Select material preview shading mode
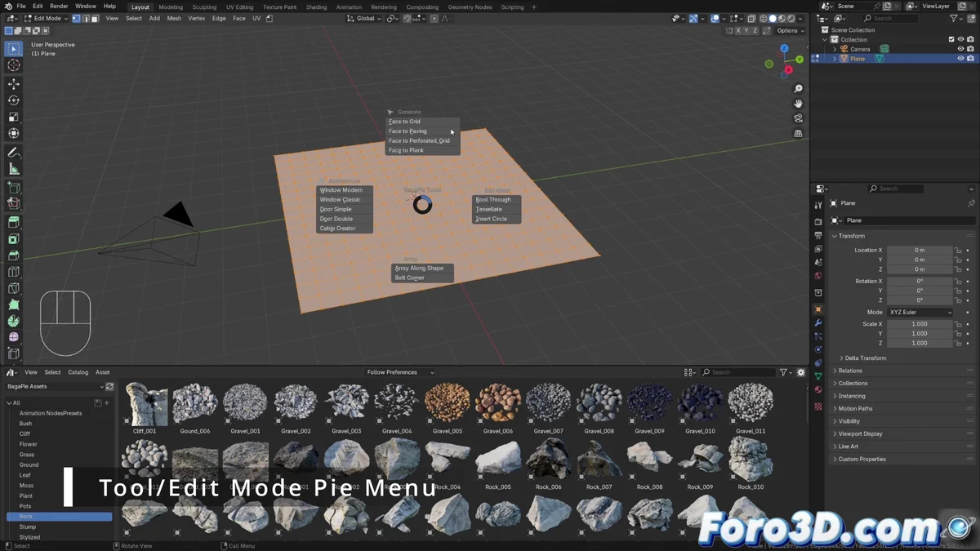Image resolution: width=980 pixels, height=551 pixels. [782, 18]
